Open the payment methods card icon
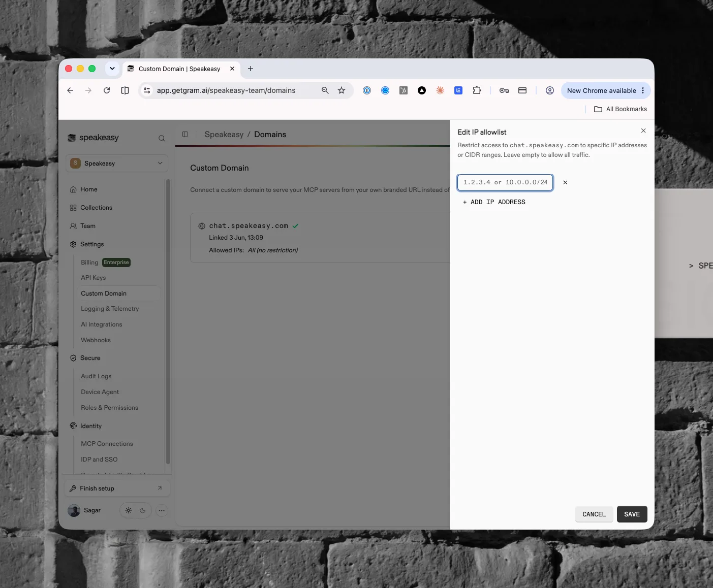This screenshot has height=588, width=713. [x=522, y=90]
